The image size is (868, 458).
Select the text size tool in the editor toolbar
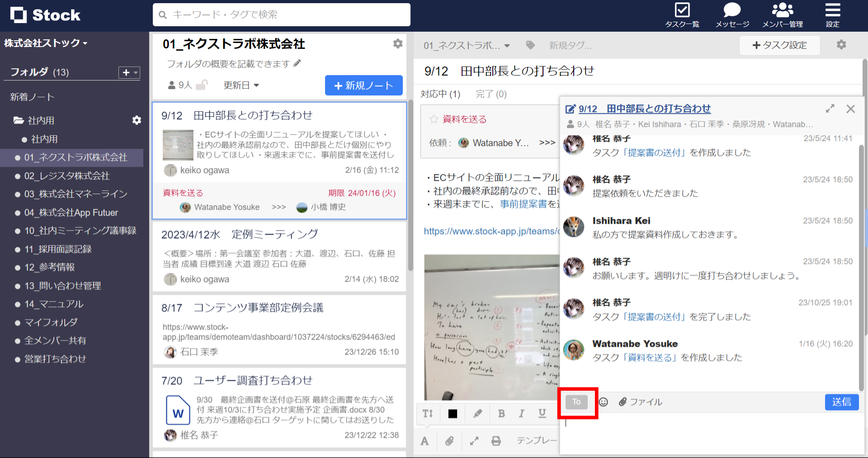coord(427,414)
